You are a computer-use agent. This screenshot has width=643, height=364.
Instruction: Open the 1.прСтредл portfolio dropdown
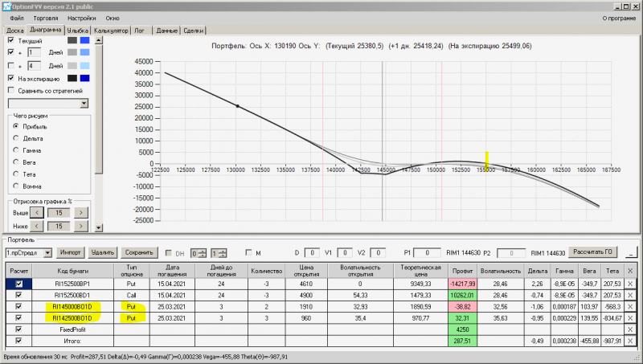point(47,253)
